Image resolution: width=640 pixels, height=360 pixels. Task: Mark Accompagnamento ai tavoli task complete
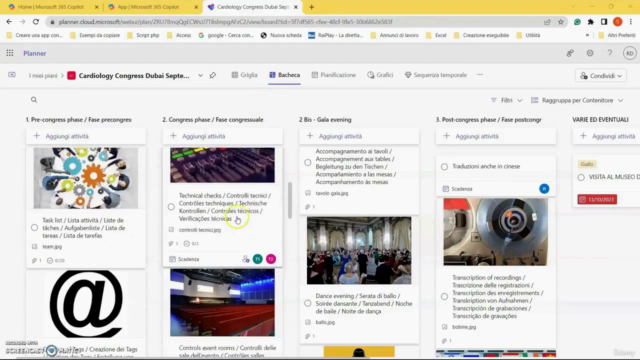[x=308, y=162]
